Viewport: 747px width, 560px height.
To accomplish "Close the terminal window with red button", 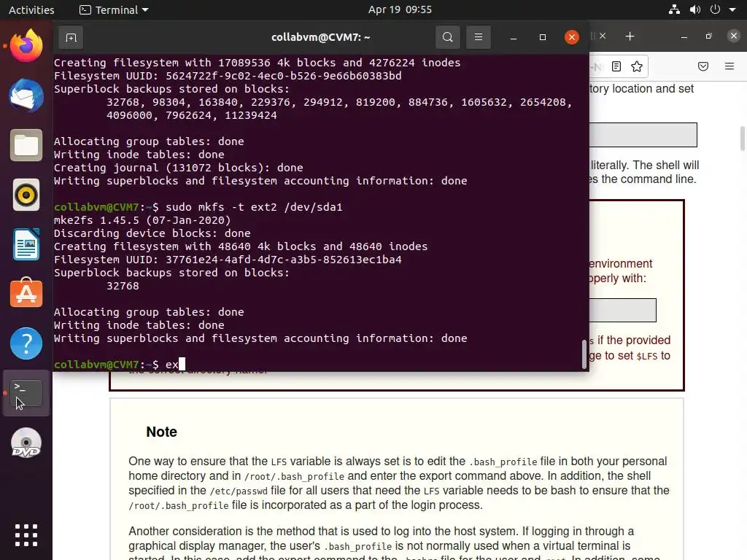I will (x=572, y=37).
